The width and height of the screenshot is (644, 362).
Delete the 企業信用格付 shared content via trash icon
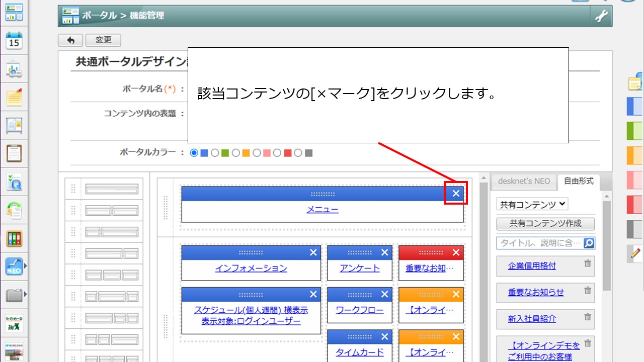[x=587, y=263]
